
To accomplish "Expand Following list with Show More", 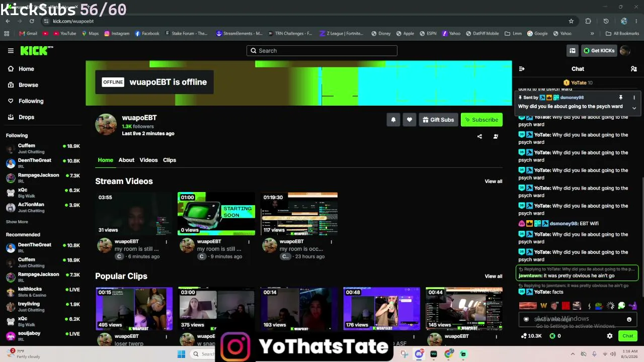I will (17, 222).
